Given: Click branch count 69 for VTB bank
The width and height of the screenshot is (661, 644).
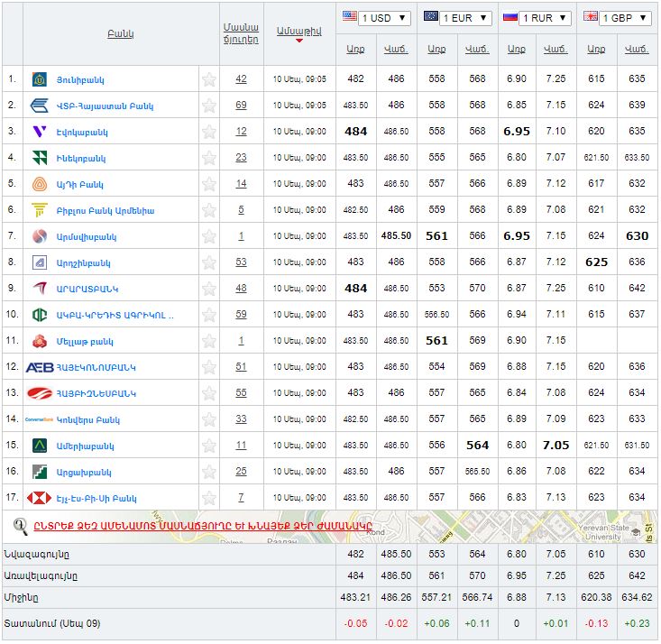Looking at the screenshot, I should (241, 106).
